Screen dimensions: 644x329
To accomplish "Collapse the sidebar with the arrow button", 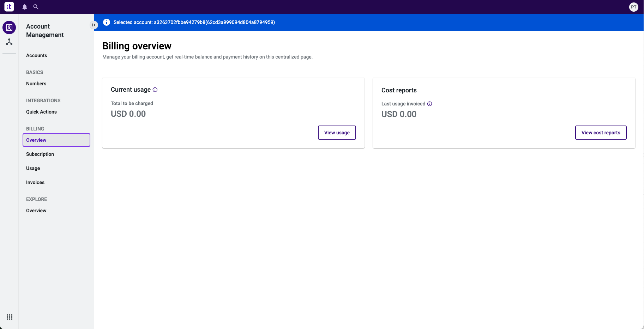I will coord(94,25).
